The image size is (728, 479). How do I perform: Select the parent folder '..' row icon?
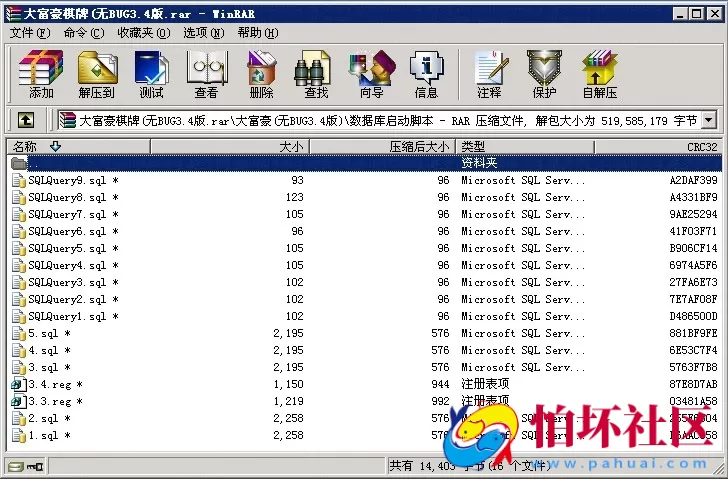[x=19, y=163]
